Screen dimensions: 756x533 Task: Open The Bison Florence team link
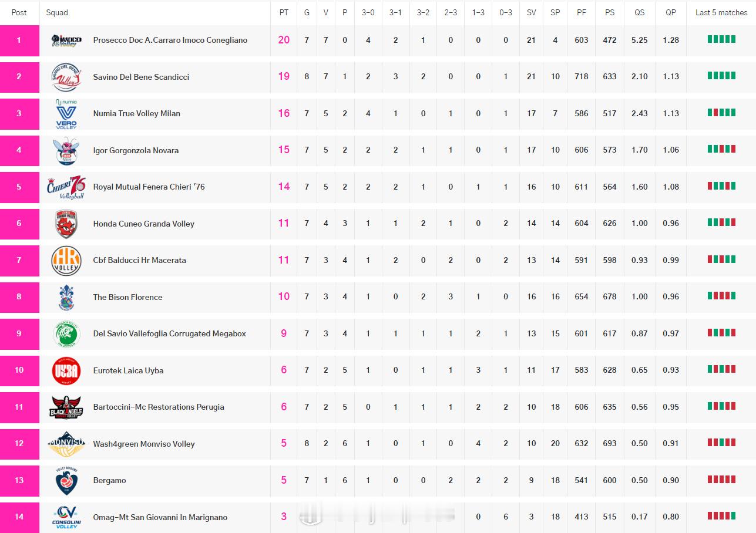tap(127, 297)
